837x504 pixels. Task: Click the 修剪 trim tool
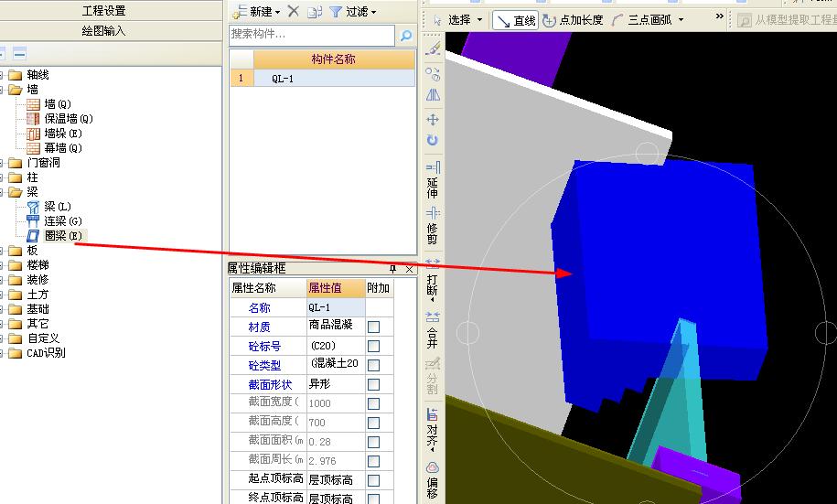[433, 225]
